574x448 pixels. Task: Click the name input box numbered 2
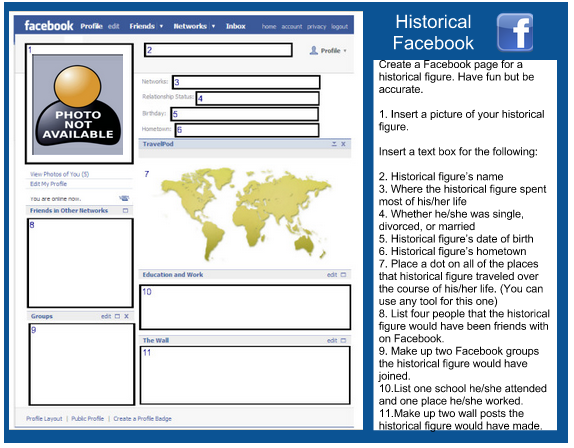tap(218, 50)
